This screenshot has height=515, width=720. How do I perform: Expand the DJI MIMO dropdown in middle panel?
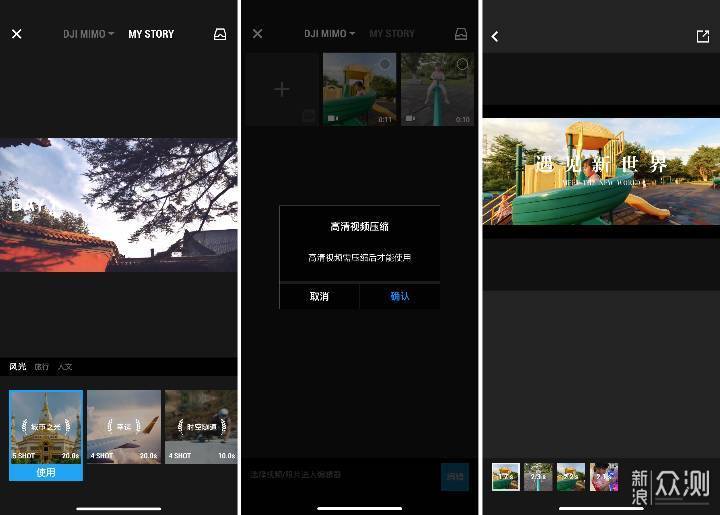329,34
